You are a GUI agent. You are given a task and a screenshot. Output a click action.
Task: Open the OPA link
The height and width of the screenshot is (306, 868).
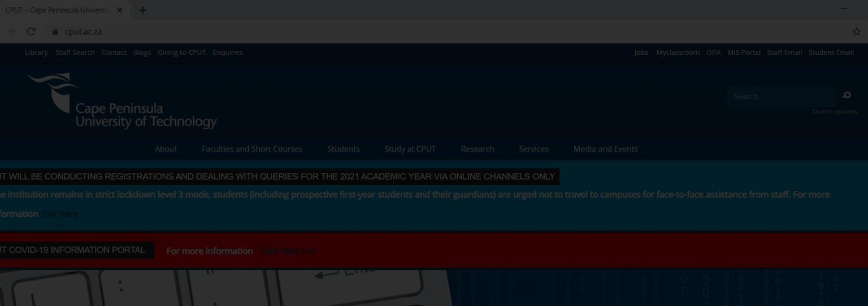(713, 53)
